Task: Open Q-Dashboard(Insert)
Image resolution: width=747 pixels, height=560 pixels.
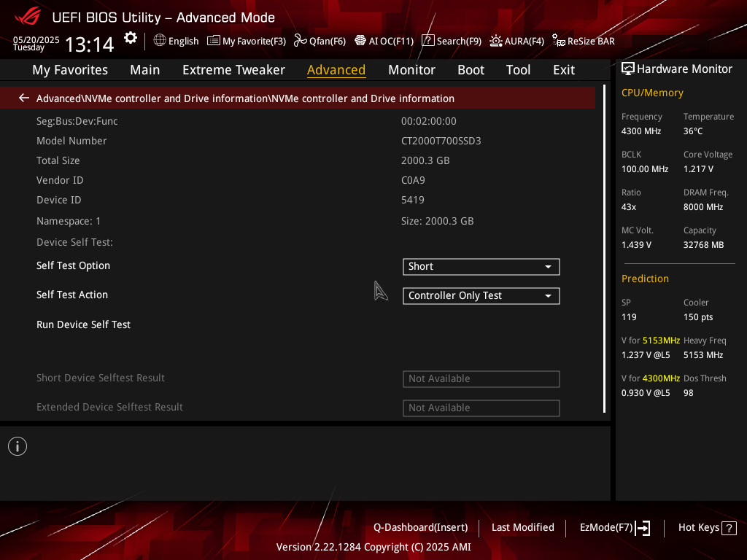Action: coord(421,528)
